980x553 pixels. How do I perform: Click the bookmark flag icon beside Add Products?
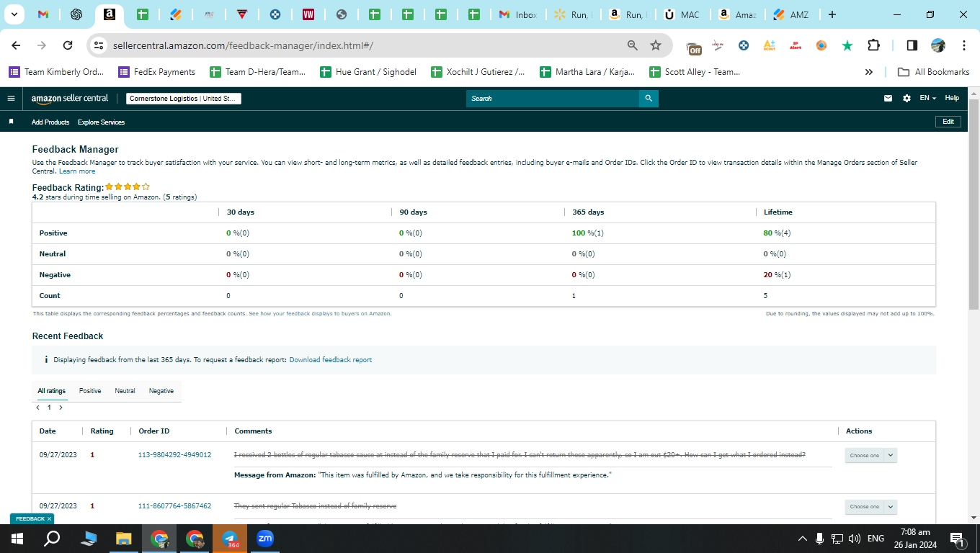point(11,122)
